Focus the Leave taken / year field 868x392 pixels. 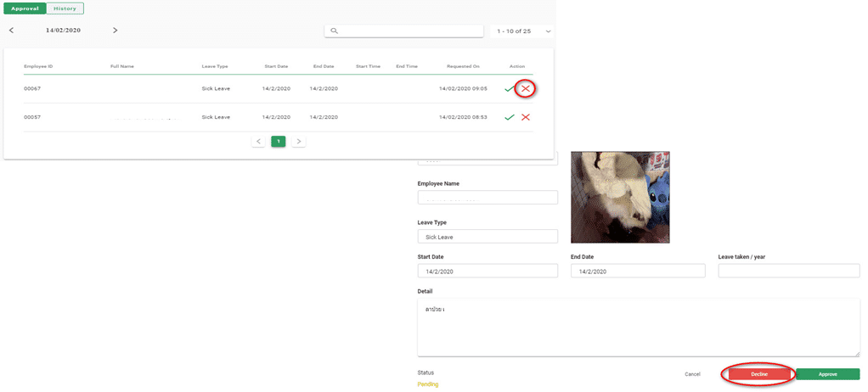(788, 271)
